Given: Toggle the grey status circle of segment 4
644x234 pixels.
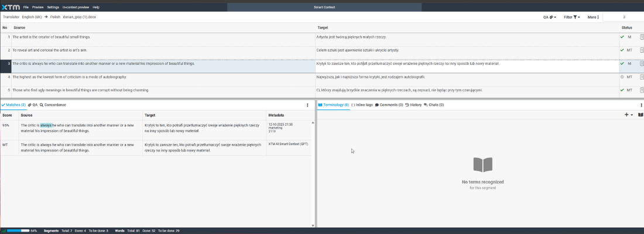Looking at the screenshot, I should pyautogui.click(x=622, y=77).
